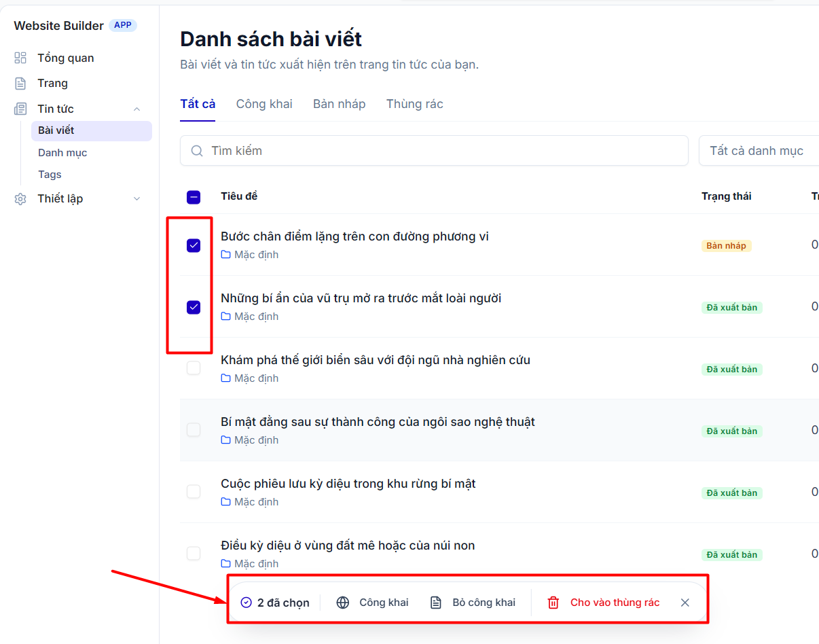The height and width of the screenshot is (644, 819).
Task: Click Đã xuất bản badge for Khám phá thế giới row
Action: pos(732,370)
